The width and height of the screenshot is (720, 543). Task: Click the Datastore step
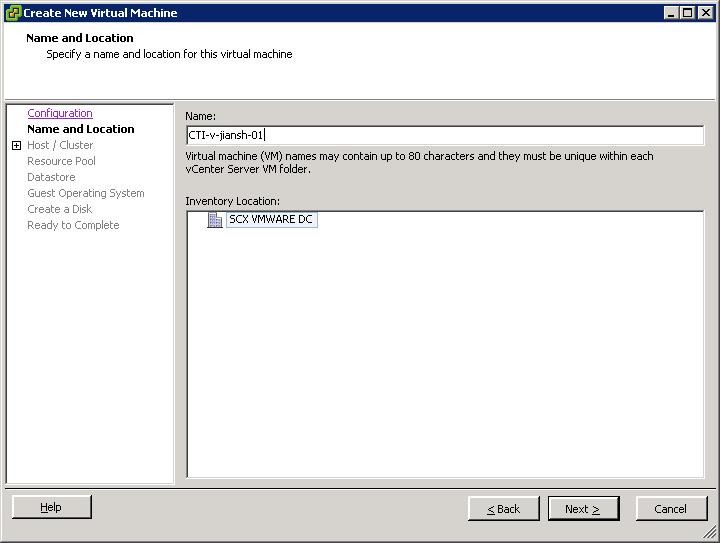(51, 177)
